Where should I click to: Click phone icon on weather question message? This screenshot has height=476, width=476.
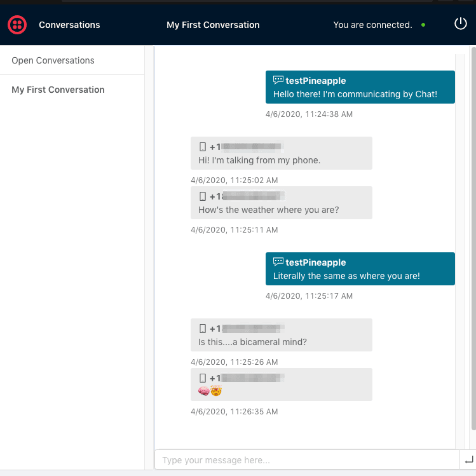coord(203,196)
